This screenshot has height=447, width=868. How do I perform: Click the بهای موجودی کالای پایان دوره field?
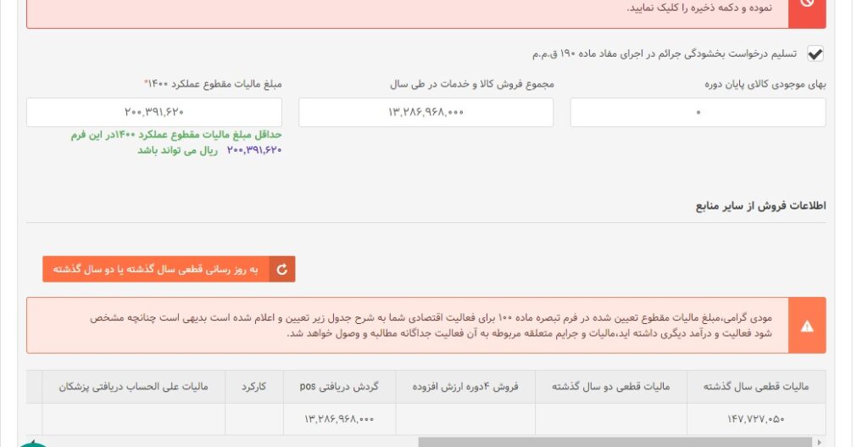tap(698, 112)
